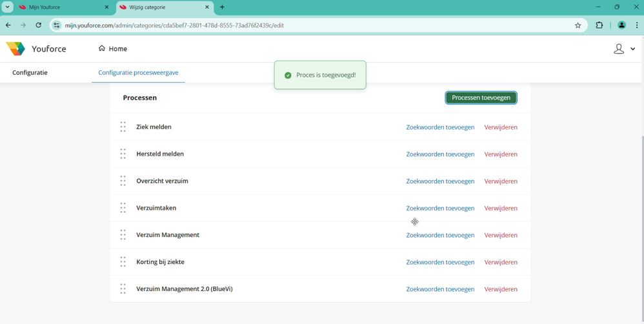Screen dimensions: 644x324
Task: Click Verwijderen for Verzuim Management
Action: [501, 236]
